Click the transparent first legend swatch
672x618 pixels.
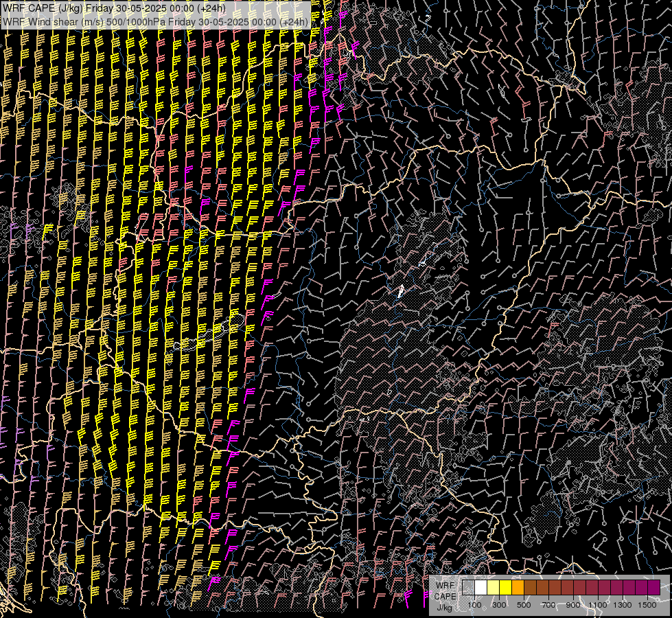468,588
